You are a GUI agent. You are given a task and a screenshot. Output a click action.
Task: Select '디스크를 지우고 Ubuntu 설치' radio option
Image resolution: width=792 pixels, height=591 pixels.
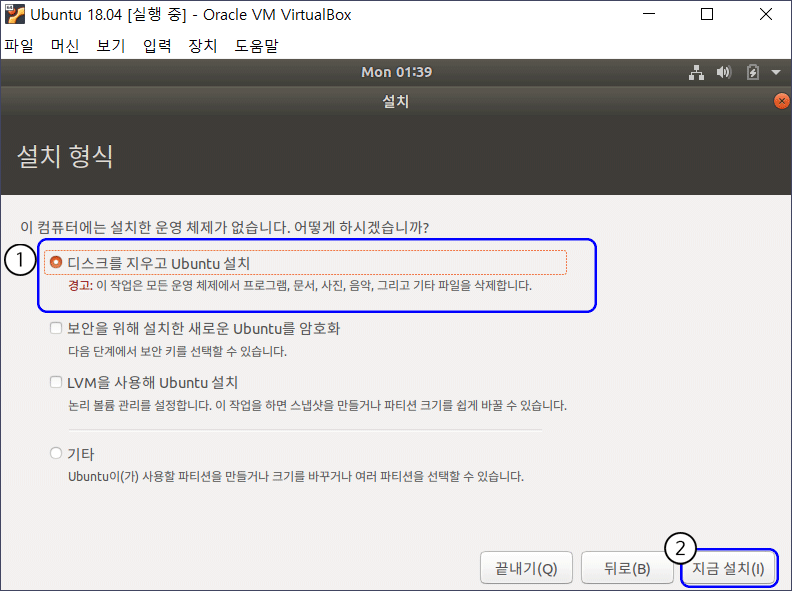click(x=56, y=263)
